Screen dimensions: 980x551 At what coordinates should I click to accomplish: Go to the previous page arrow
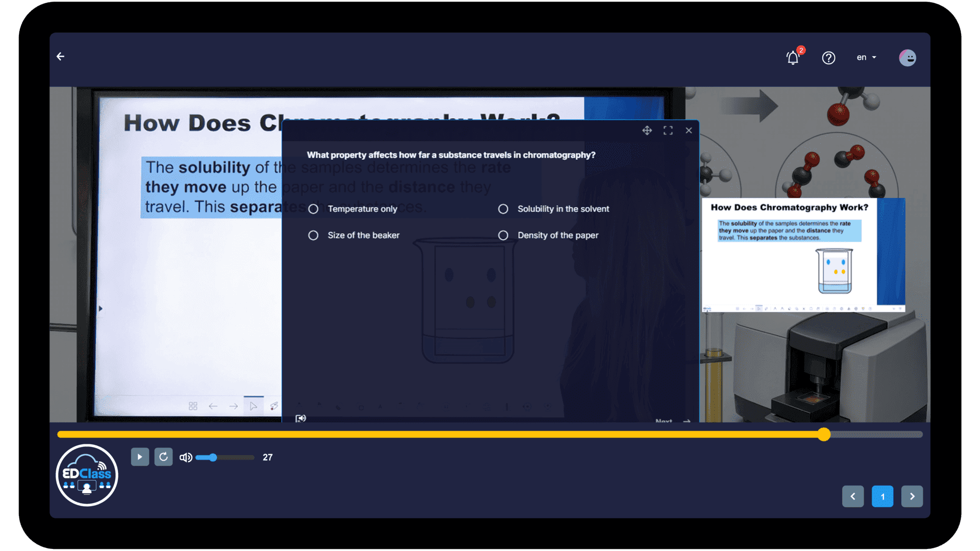pyautogui.click(x=853, y=496)
